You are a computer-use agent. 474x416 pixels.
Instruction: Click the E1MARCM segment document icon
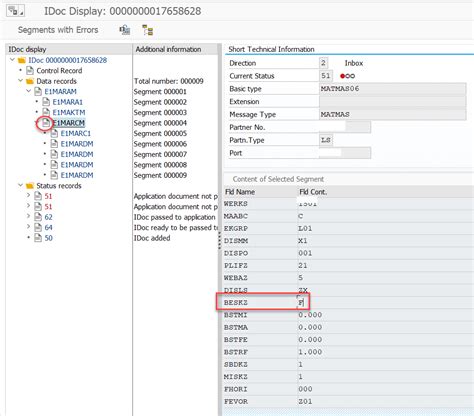[x=46, y=123]
